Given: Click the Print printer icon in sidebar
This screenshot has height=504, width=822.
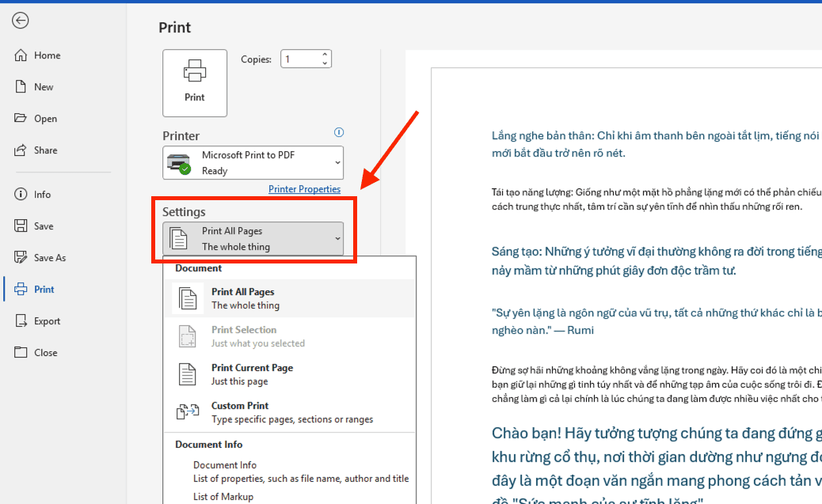Looking at the screenshot, I should pos(21,289).
